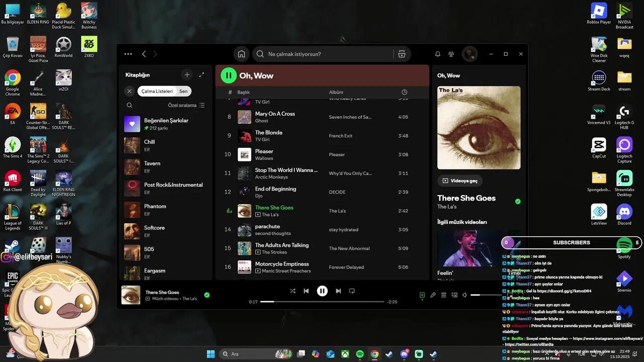Open The Strokes artist link
Viewport: 644px width, 362px height.
pos(274,252)
